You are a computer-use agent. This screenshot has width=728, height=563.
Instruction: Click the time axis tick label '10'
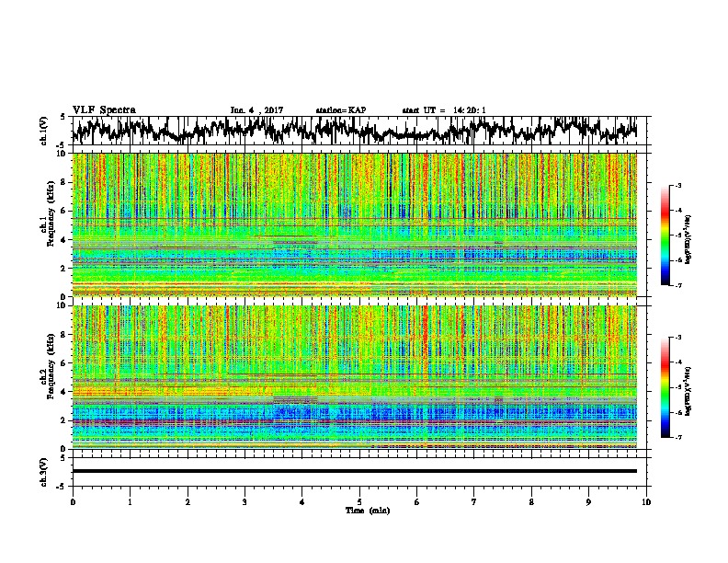click(646, 502)
